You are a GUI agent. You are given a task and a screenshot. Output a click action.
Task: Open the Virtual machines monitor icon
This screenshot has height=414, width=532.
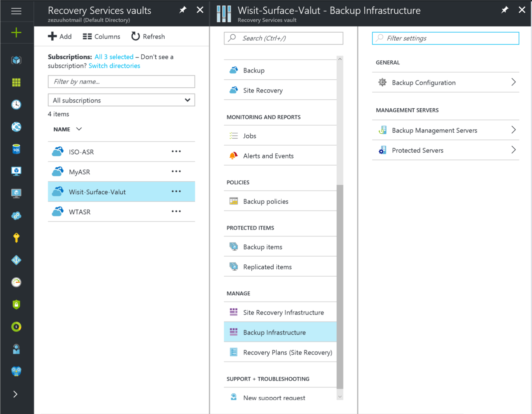tap(16, 171)
